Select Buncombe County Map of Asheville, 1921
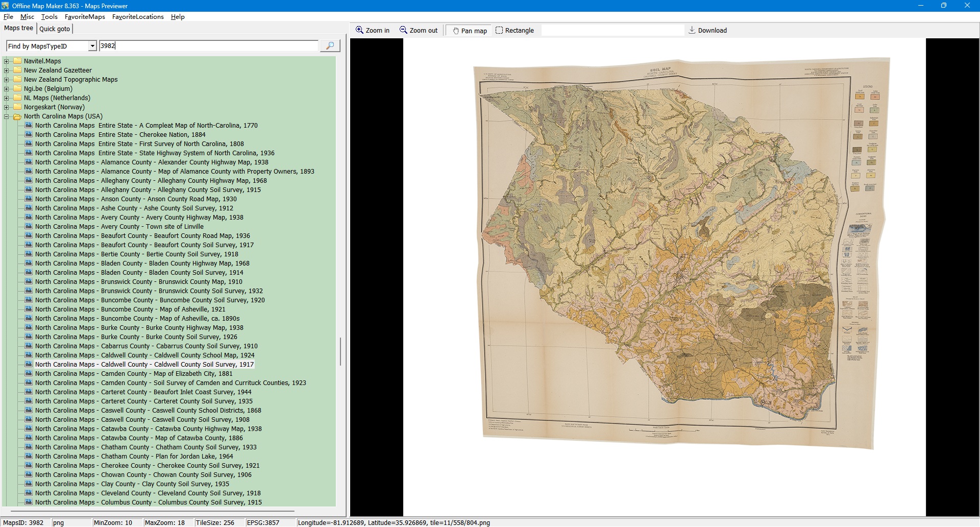This screenshot has height=527, width=980. tap(130, 309)
